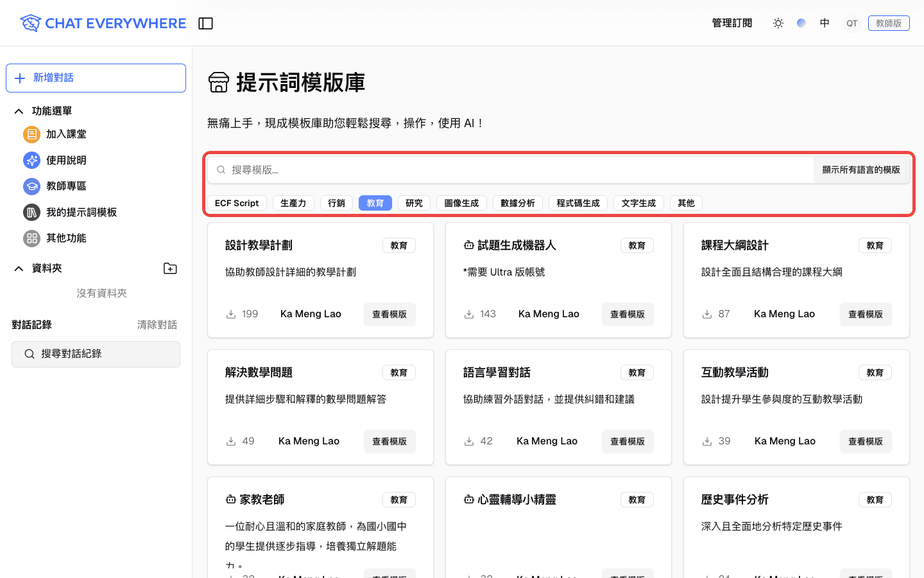Open 管理訂閱 link
The width and height of the screenshot is (924, 578).
(x=732, y=23)
